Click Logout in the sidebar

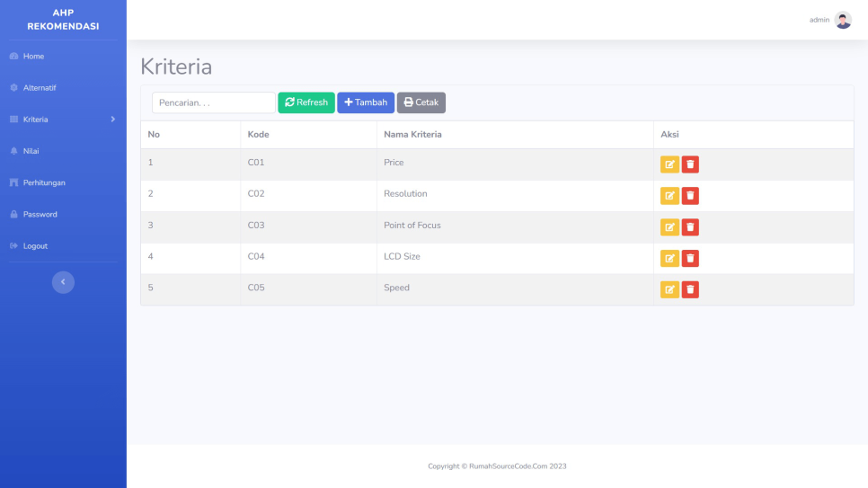(35, 246)
